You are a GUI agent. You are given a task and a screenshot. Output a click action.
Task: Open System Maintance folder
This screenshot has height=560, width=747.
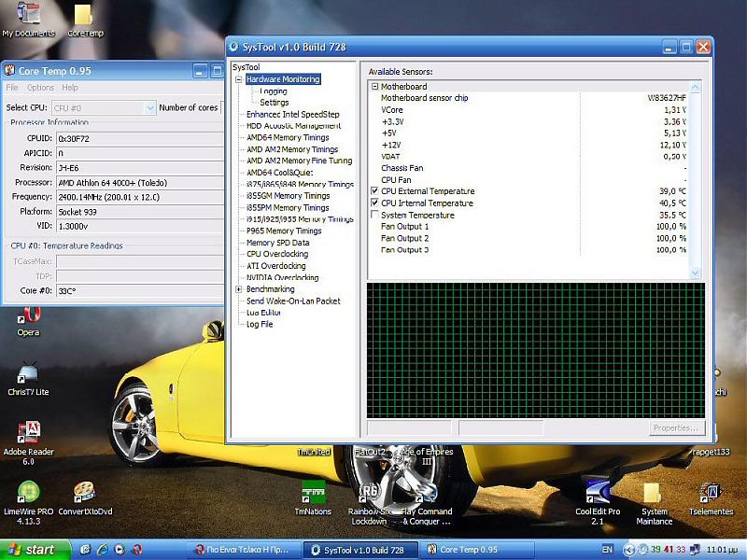[654, 504]
